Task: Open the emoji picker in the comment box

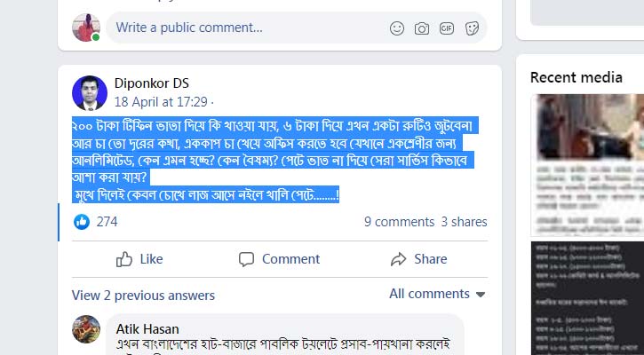Action: click(397, 28)
